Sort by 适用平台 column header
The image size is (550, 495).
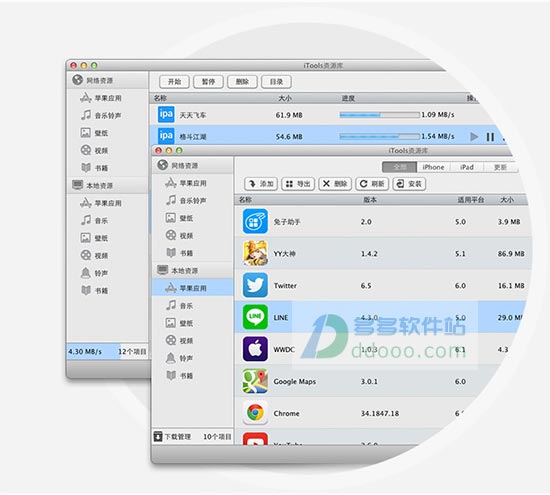[x=471, y=200]
